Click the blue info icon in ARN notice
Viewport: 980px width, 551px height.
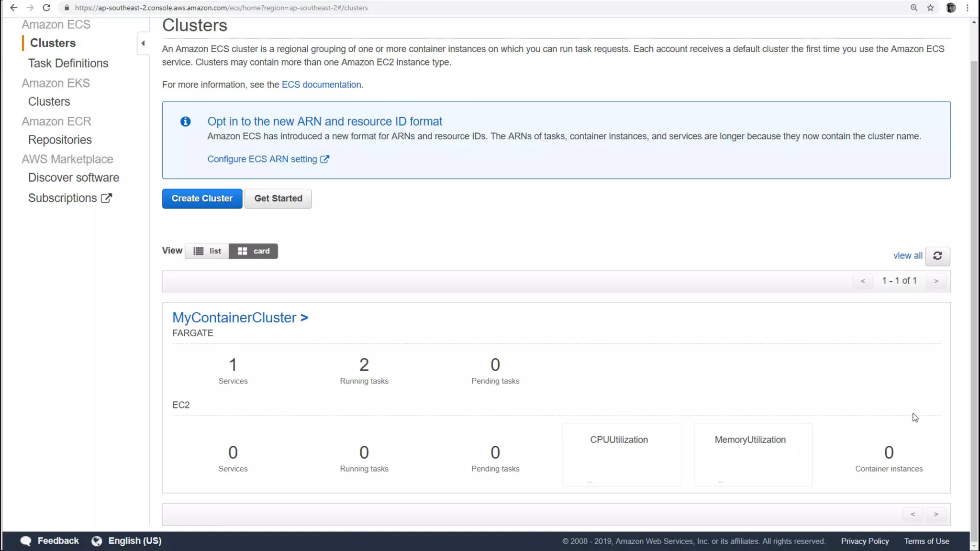186,121
